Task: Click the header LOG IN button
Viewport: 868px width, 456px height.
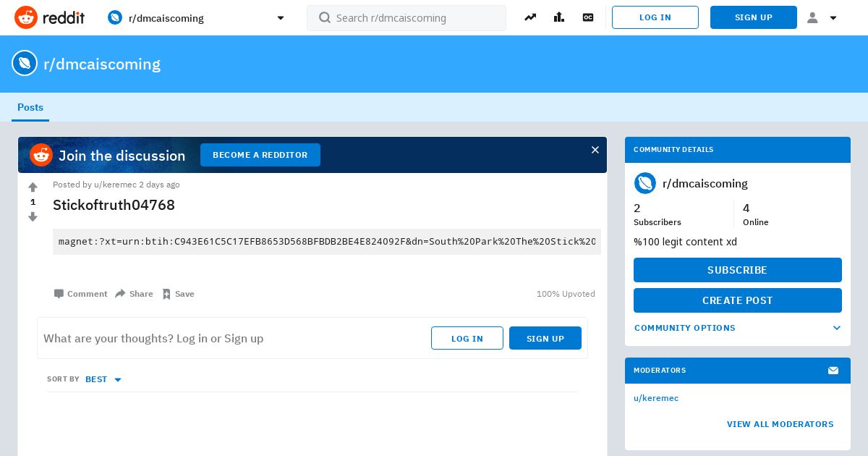Action: (x=655, y=17)
